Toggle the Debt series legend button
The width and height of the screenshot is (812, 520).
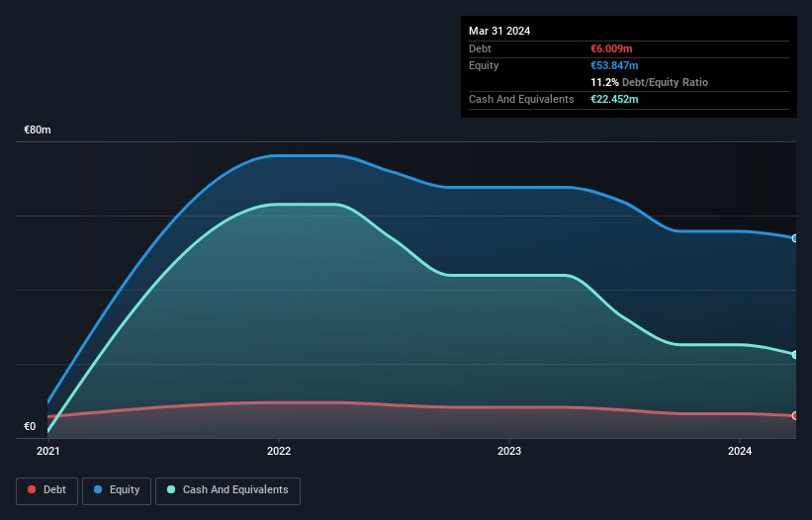pyautogui.click(x=47, y=490)
